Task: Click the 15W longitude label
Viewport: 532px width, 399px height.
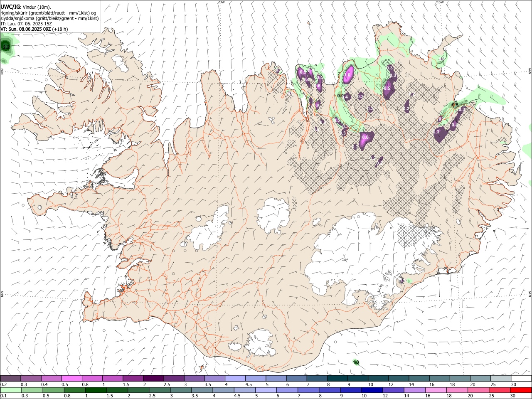Action: [x=440, y=2]
